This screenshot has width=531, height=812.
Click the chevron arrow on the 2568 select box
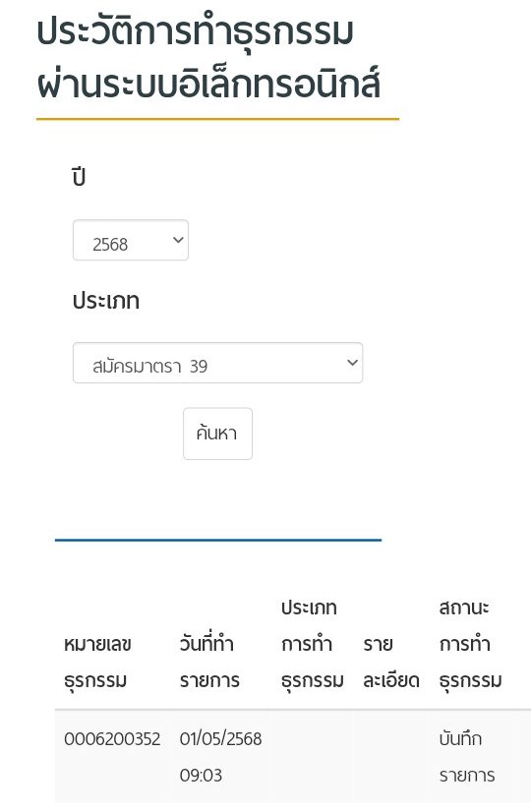click(178, 240)
